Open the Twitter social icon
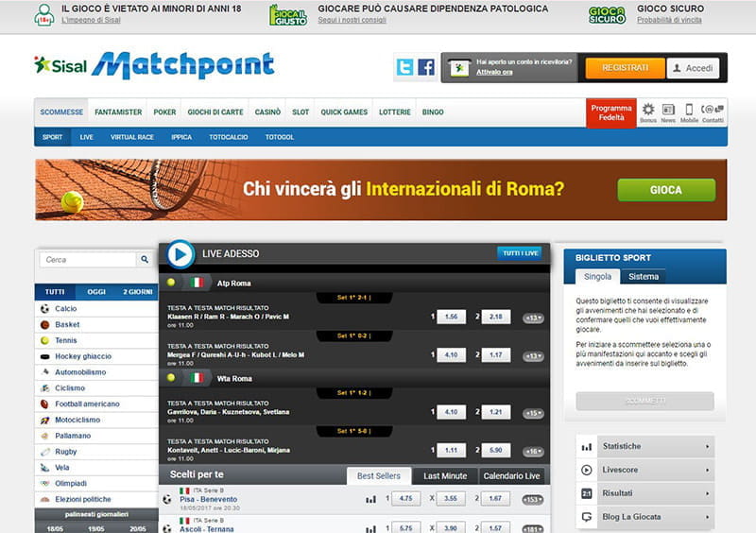 coord(404,67)
